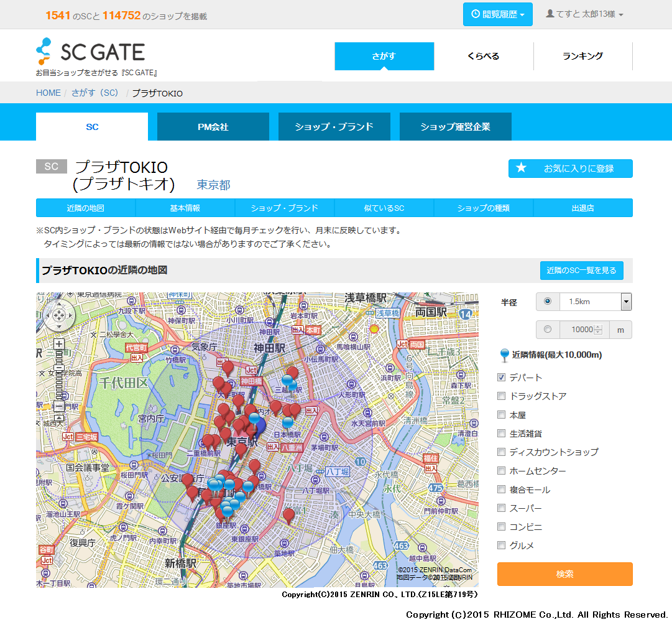Check the 複合モール checkbox

point(501,489)
